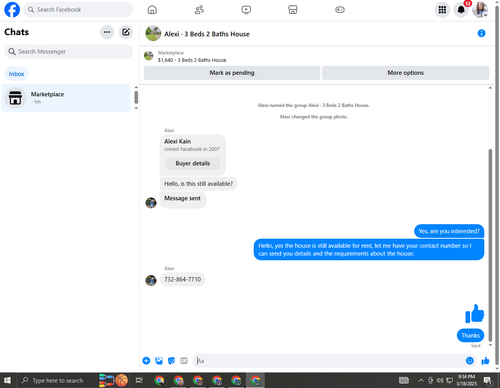Click the Facebook logo
The height and width of the screenshot is (388, 500).
click(12, 10)
